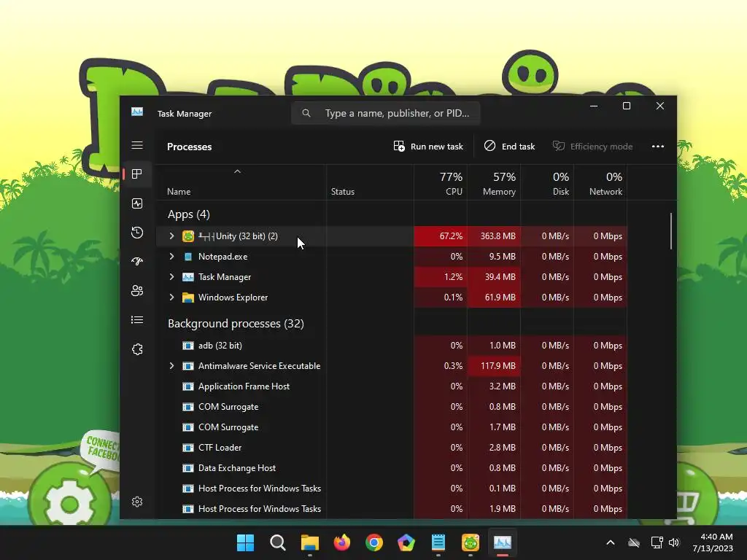Click the Efficiency mode button
This screenshot has width=747, height=560.
(x=592, y=146)
